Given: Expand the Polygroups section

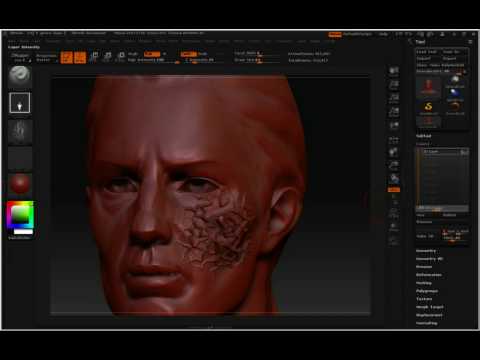Looking at the screenshot, I should [x=427, y=291].
